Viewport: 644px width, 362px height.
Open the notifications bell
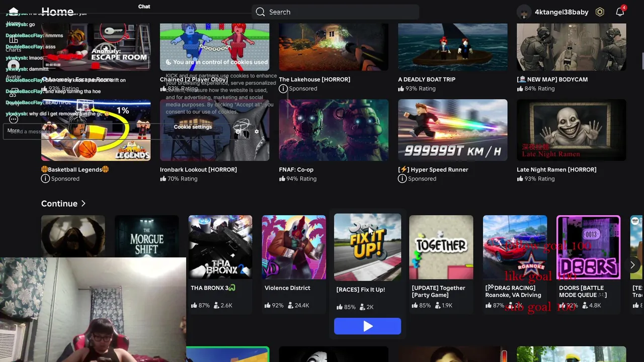(620, 12)
